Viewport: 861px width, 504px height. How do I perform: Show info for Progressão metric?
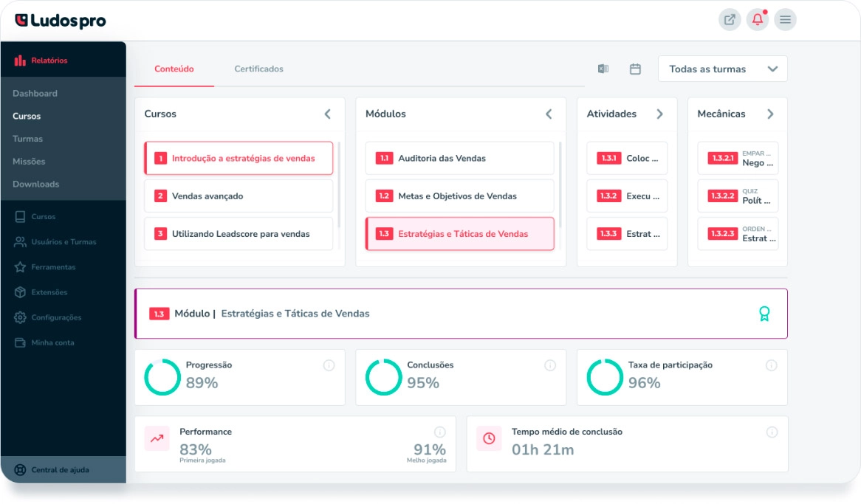[329, 365]
